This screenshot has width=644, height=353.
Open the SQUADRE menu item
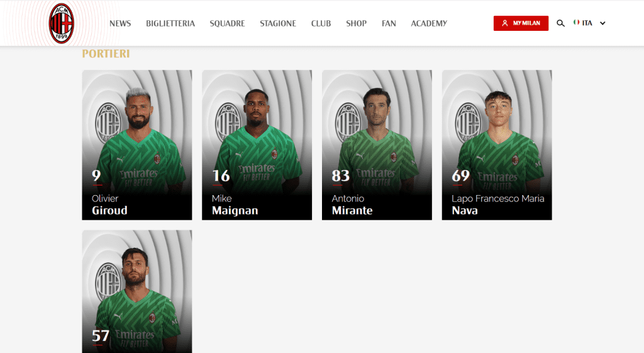click(x=227, y=23)
